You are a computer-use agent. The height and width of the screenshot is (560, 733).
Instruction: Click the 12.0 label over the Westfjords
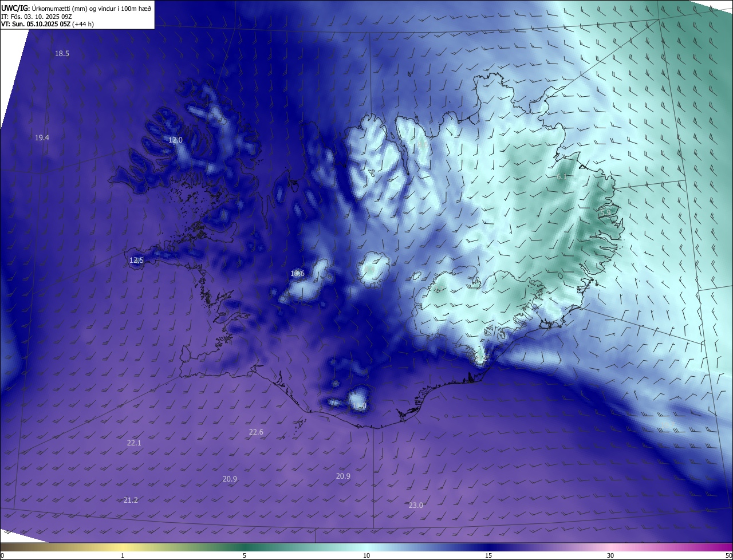pyautogui.click(x=175, y=140)
